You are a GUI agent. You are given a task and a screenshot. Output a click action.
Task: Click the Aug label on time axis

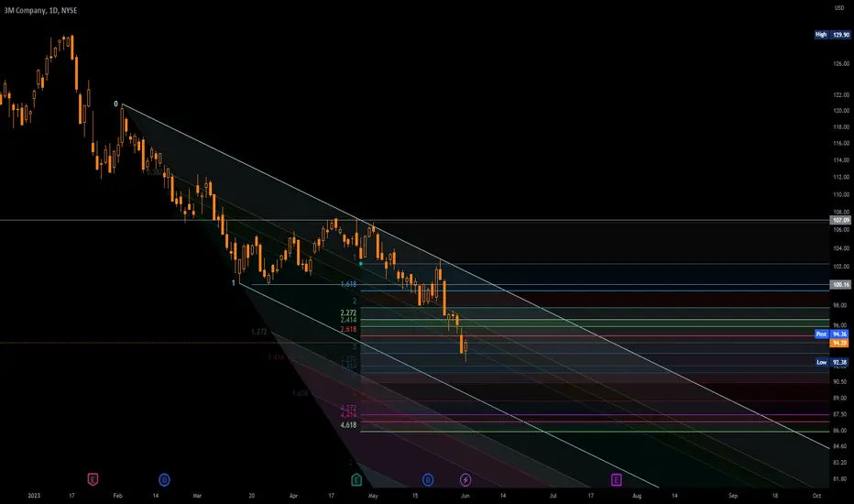[x=637, y=495]
